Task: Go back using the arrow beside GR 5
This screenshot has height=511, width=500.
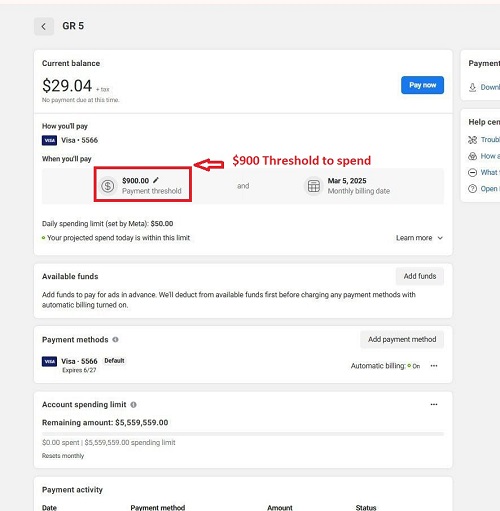Action: [x=44, y=26]
